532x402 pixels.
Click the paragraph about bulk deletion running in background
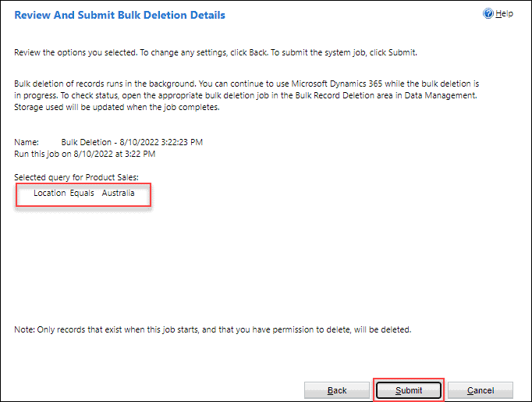[x=246, y=95]
